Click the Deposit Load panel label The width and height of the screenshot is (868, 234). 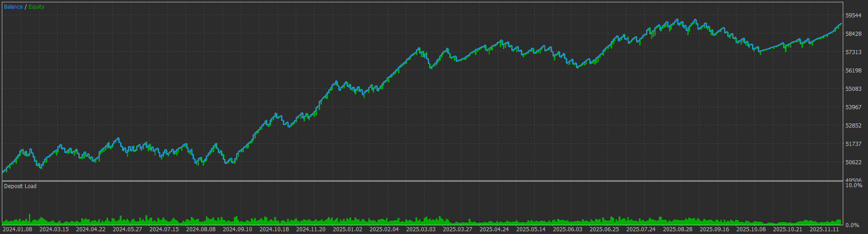click(x=20, y=186)
